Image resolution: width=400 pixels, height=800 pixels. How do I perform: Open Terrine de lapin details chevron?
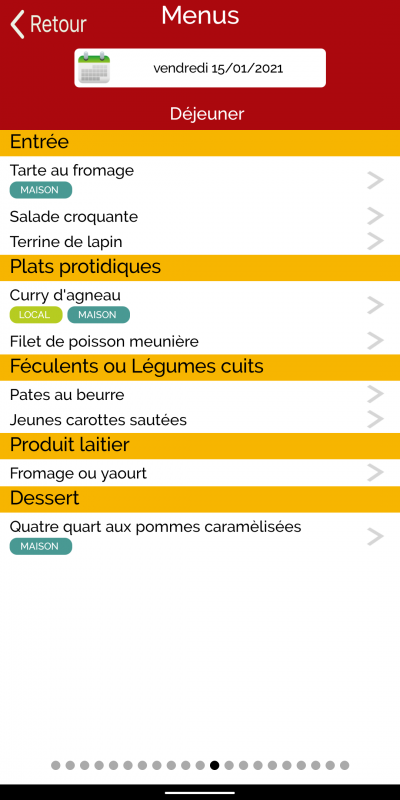[x=376, y=241]
